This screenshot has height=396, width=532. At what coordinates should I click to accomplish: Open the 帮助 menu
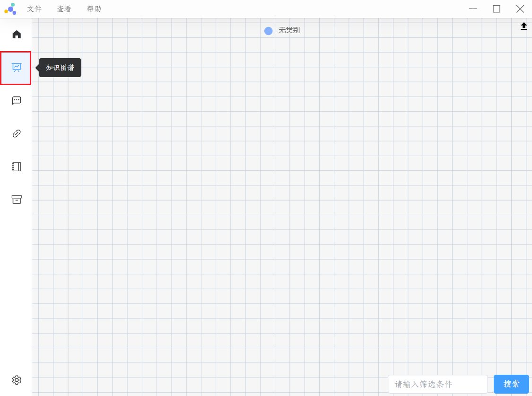point(94,9)
